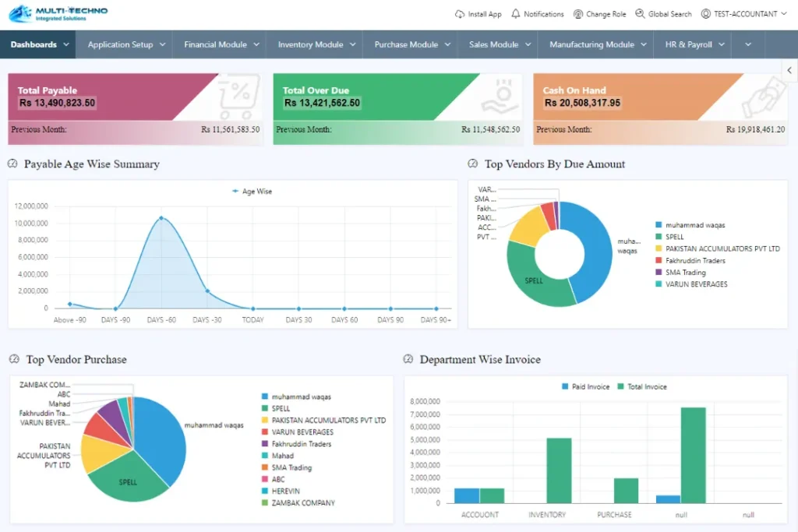
Task: Open the Inventory Module menu
Action: click(x=316, y=44)
